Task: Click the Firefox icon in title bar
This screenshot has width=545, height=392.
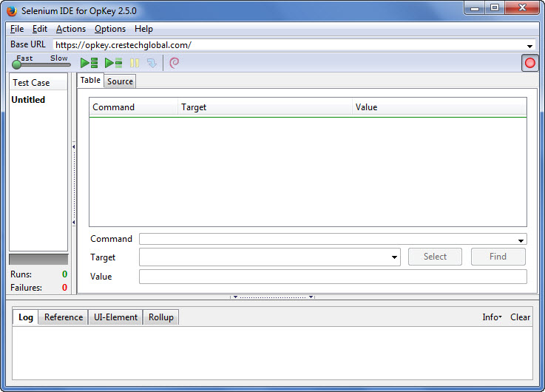Action: coord(12,11)
